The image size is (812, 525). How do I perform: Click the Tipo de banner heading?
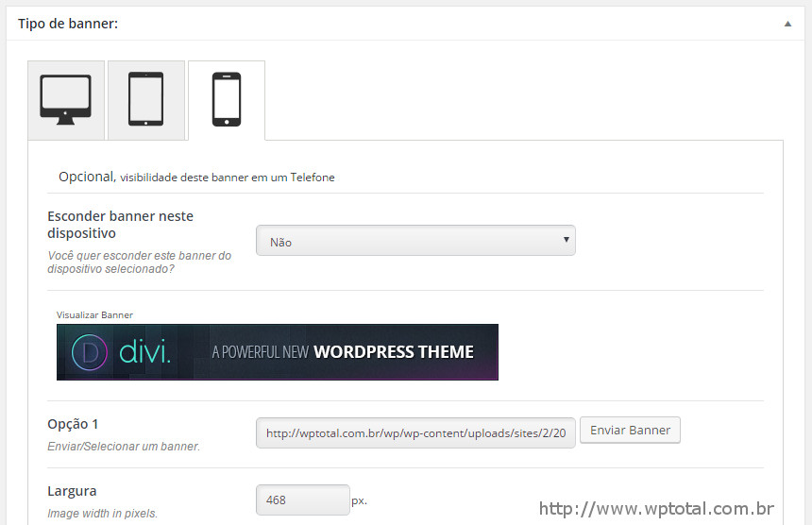click(x=68, y=24)
